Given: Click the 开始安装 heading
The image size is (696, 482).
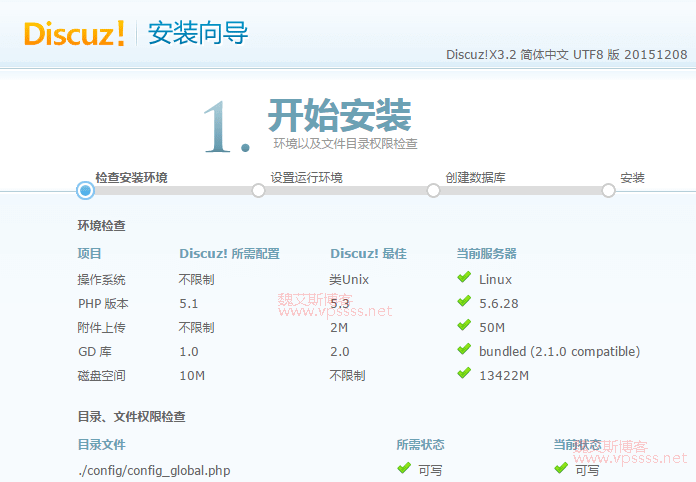Looking at the screenshot, I should (x=339, y=115).
